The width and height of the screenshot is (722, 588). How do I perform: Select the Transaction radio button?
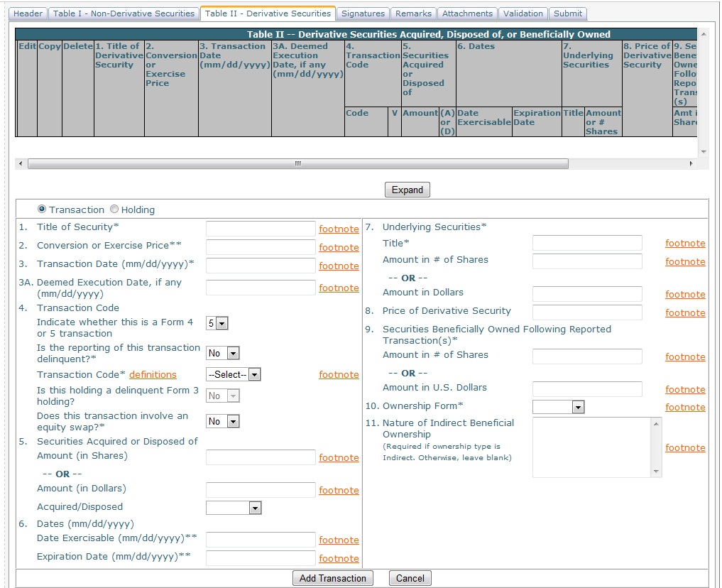pos(42,209)
